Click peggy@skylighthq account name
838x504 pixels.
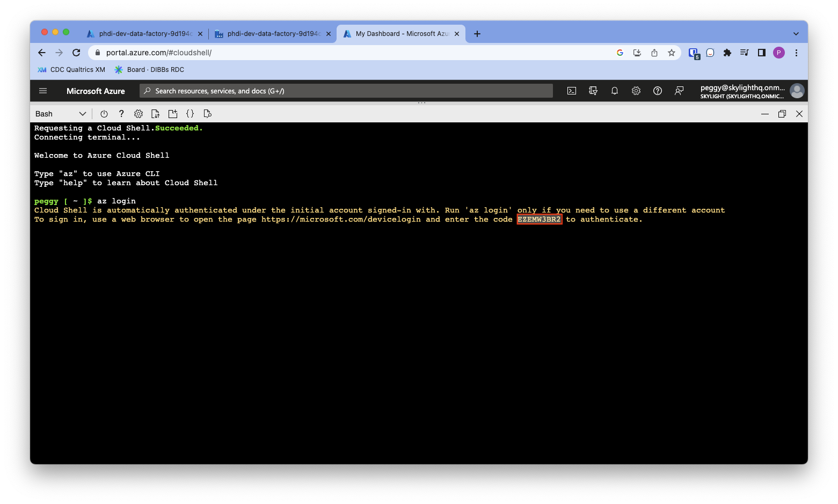[x=742, y=87]
